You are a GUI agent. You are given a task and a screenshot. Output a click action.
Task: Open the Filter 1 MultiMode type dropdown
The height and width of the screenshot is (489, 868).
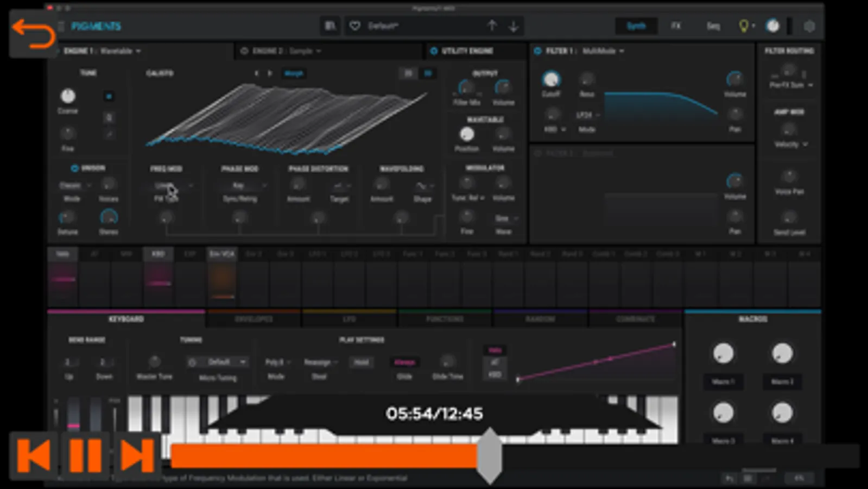tap(603, 51)
